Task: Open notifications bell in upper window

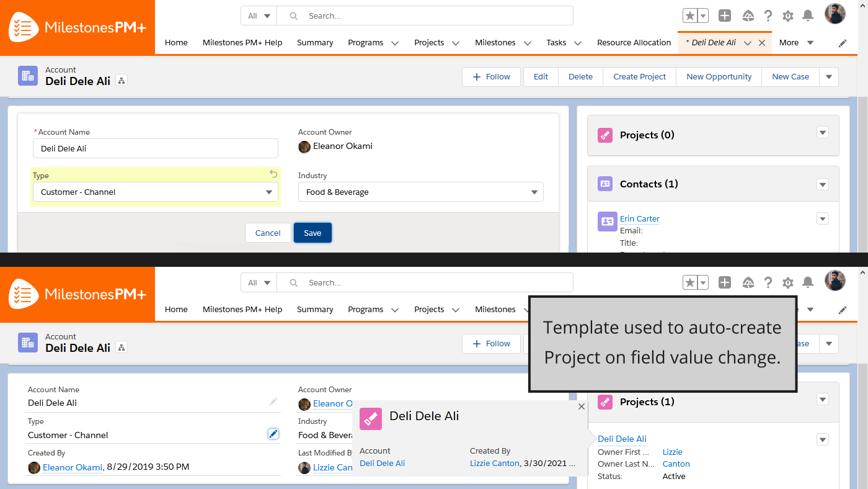Action: point(808,16)
